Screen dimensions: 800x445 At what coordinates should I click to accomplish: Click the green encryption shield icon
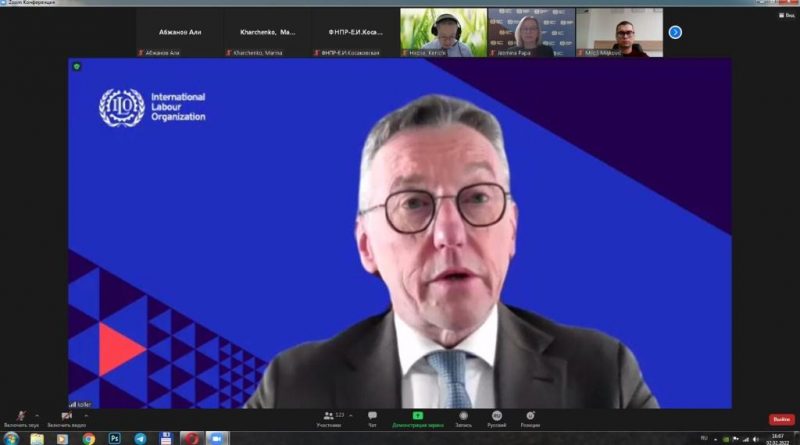(x=77, y=66)
